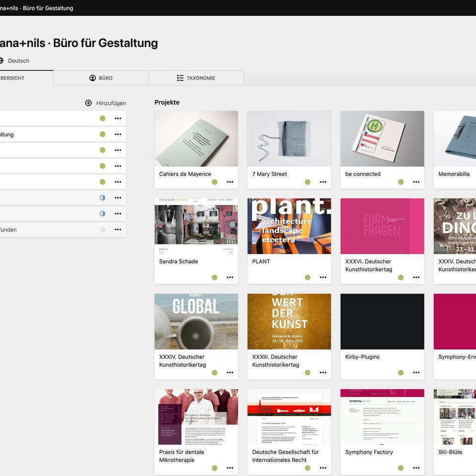This screenshot has width=476, height=476.
Task: Click the green status dot in the 'ltung' row
Action: (103, 134)
